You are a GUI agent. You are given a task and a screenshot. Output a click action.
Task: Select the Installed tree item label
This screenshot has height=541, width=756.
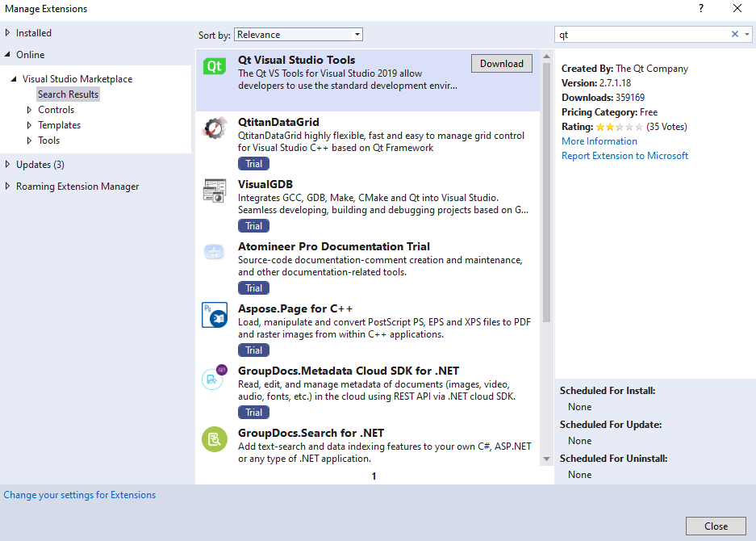tap(34, 33)
